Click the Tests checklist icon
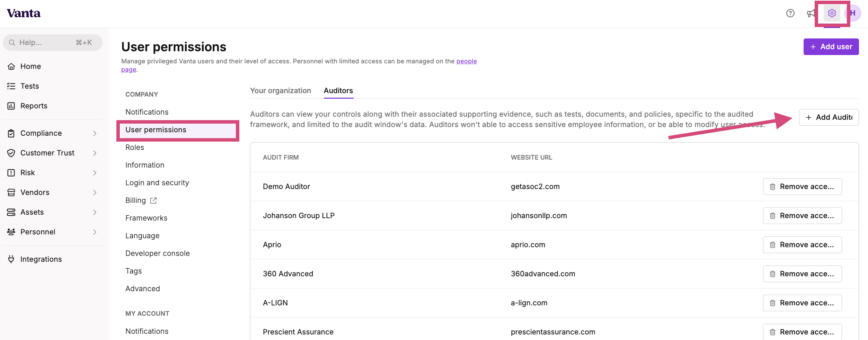Image resolution: width=868 pixels, height=340 pixels. [11, 86]
